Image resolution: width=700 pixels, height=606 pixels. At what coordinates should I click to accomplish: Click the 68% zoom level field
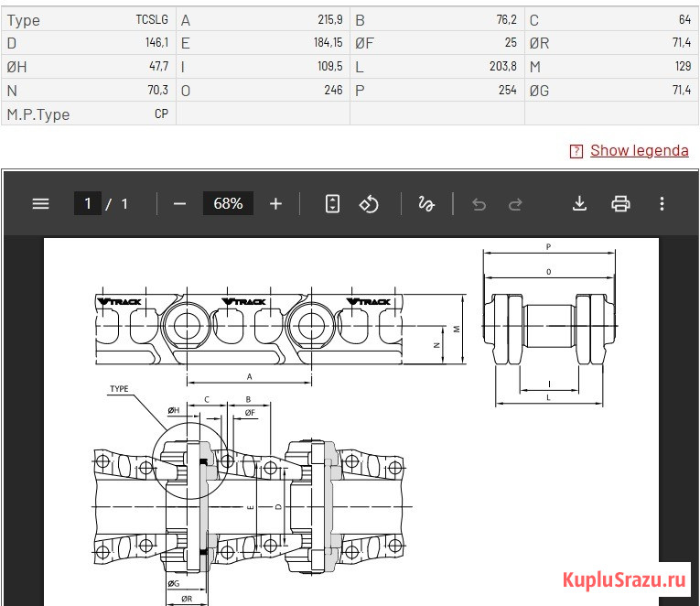coord(228,203)
